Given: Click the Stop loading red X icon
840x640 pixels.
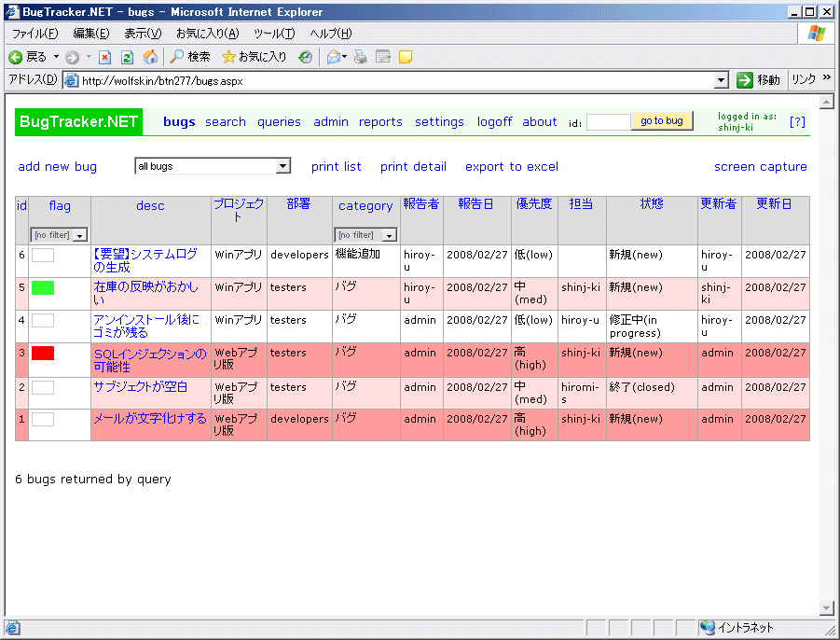Looking at the screenshot, I should click(105, 57).
